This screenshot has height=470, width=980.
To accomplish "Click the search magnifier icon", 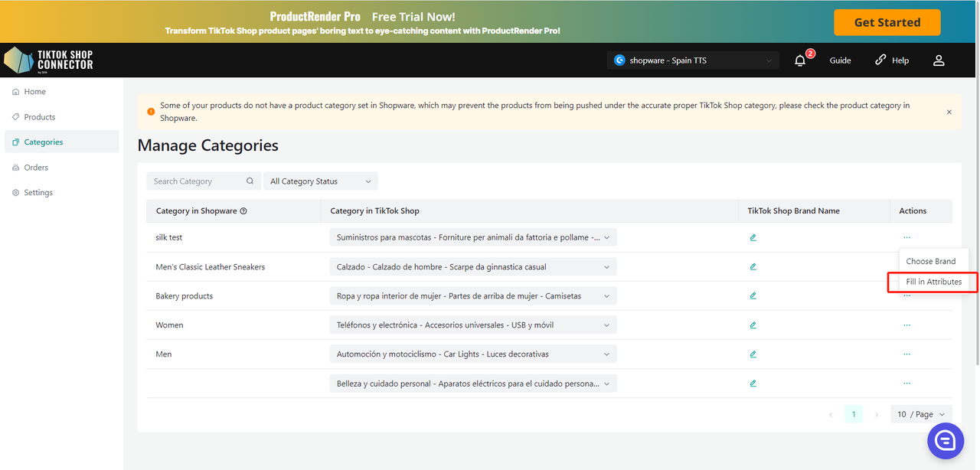I will pyautogui.click(x=250, y=181).
